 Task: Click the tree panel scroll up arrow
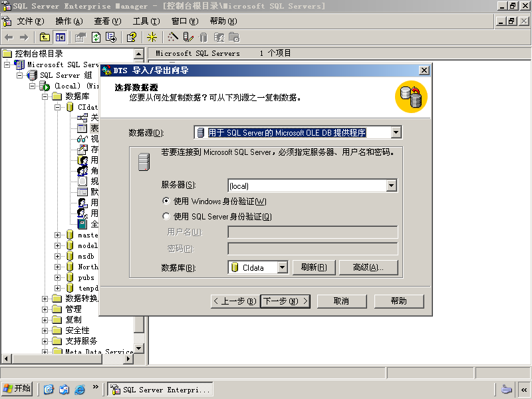tap(139, 54)
